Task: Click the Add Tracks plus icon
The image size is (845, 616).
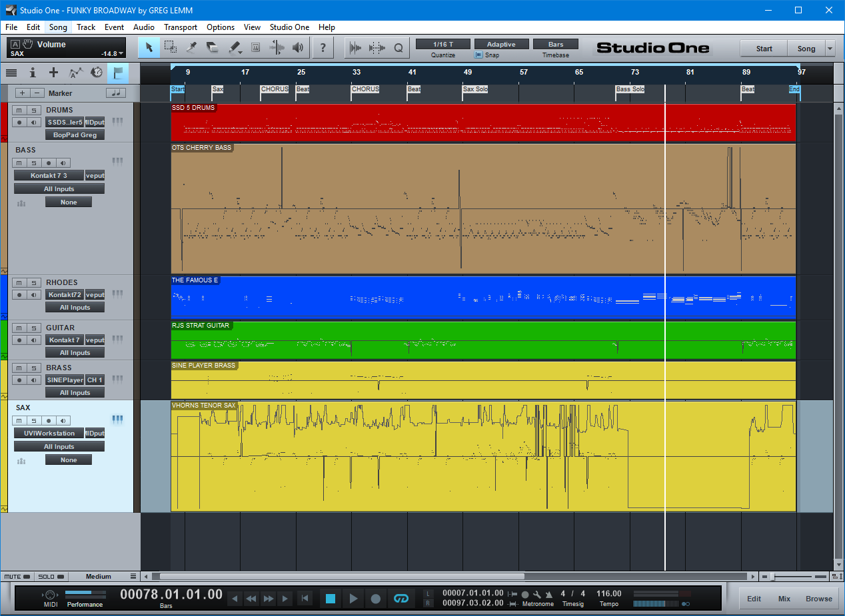Action: (54, 73)
